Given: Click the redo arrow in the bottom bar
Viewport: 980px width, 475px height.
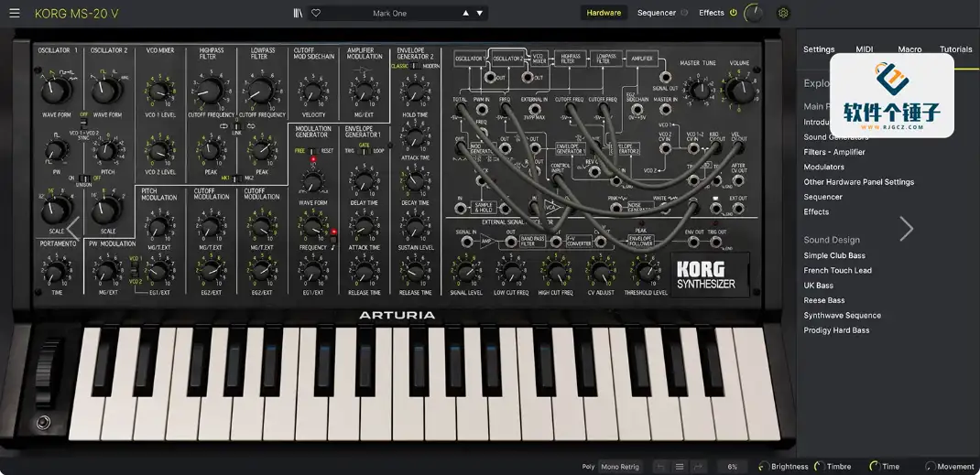Looking at the screenshot, I should tap(698, 466).
